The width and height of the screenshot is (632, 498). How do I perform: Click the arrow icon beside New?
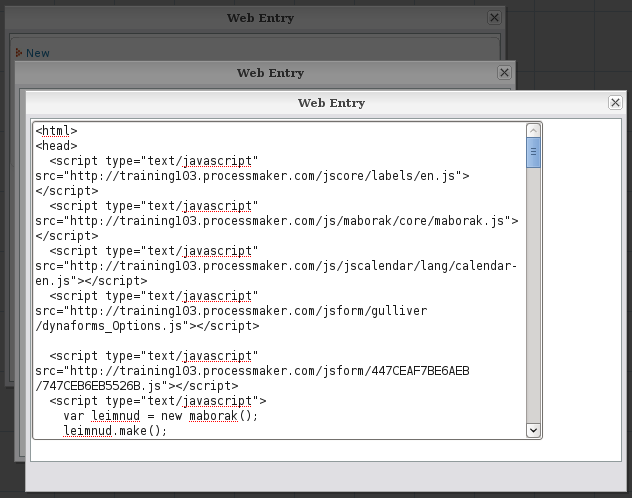click(19, 53)
